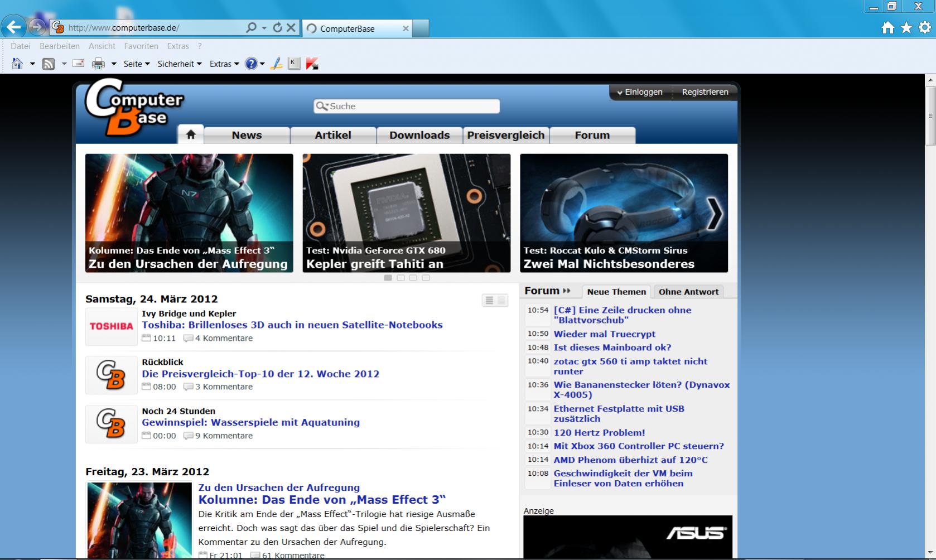936x560 pixels.
Task: Click the ComputerBase logo
Action: point(134,107)
